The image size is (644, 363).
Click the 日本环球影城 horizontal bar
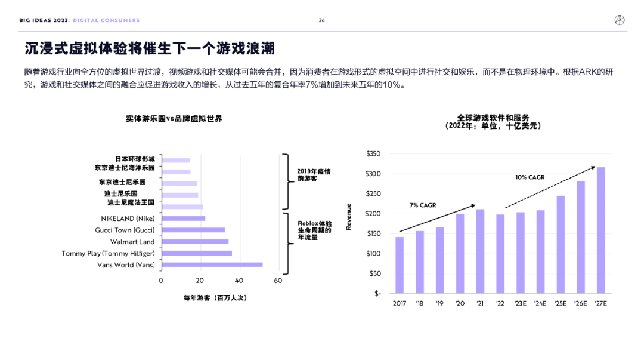coord(176,161)
